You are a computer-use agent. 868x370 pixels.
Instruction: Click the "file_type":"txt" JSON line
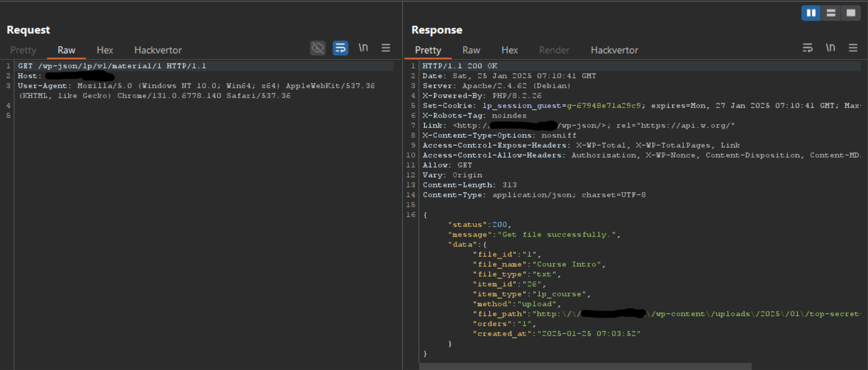(516, 274)
